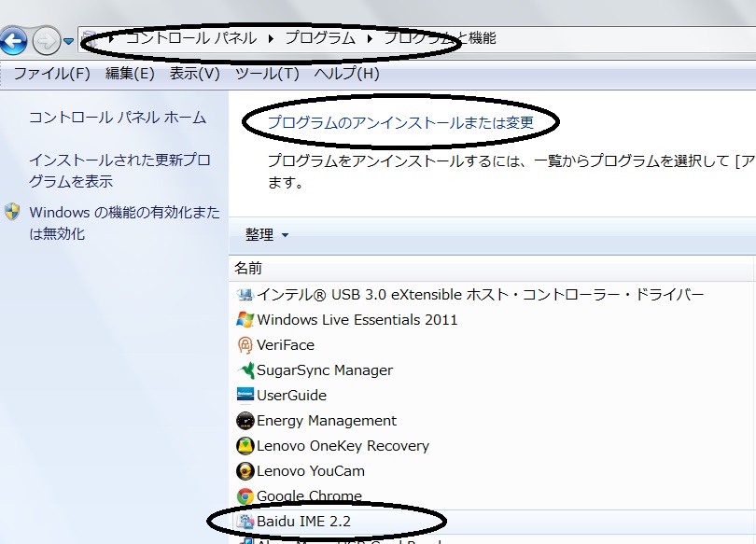Open the ツール(T) menu

[267, 74]
